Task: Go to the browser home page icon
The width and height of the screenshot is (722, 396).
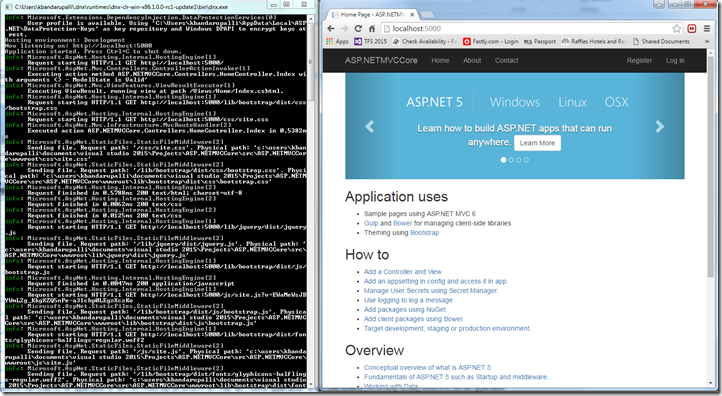Action: (372, 29)
